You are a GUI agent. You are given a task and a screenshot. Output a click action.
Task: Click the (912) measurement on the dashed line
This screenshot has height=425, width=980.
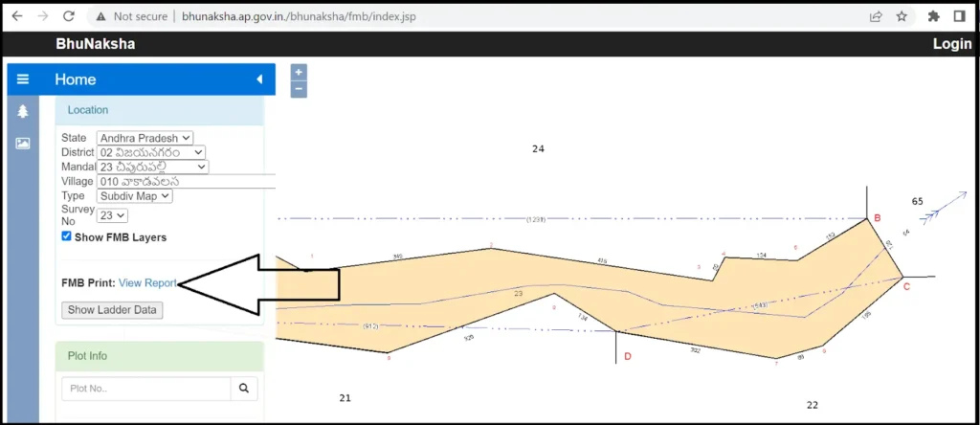coord(370,326)
